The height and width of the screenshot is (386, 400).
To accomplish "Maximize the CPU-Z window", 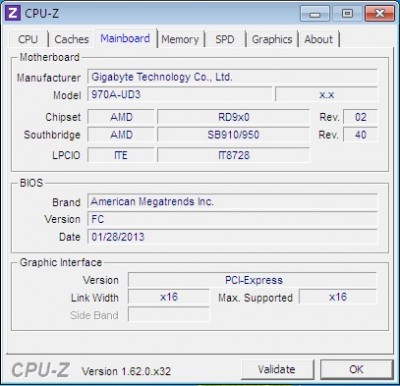I will pyautogui.click(x=347, y=14).
